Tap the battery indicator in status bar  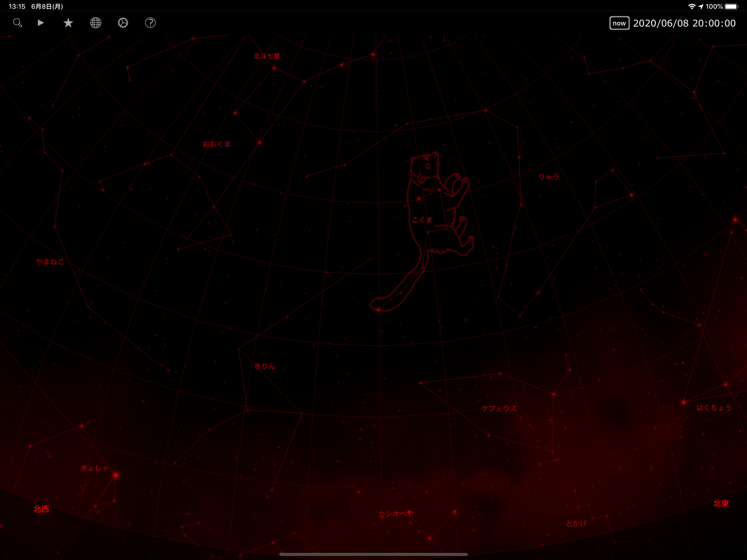click(731, 6)
